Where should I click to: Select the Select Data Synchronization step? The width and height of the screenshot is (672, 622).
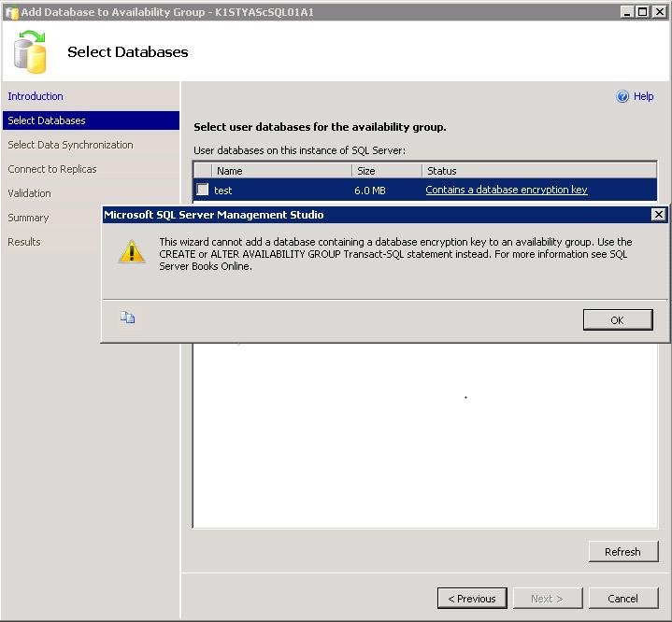coord(70,145)
